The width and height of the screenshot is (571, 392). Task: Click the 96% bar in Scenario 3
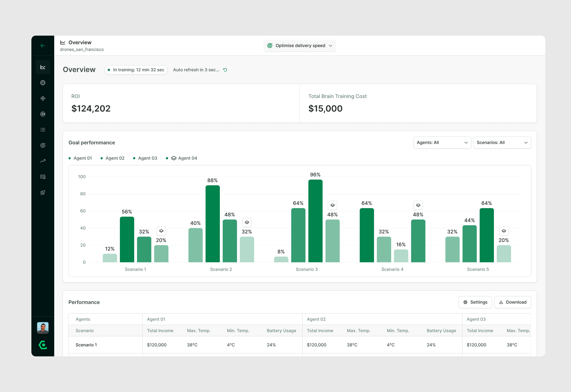315,221
